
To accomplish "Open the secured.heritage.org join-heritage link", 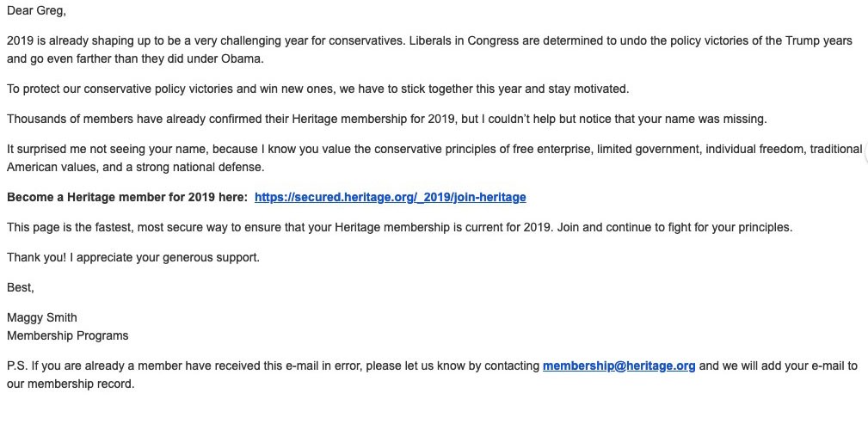I will click(x=390, y=197).
